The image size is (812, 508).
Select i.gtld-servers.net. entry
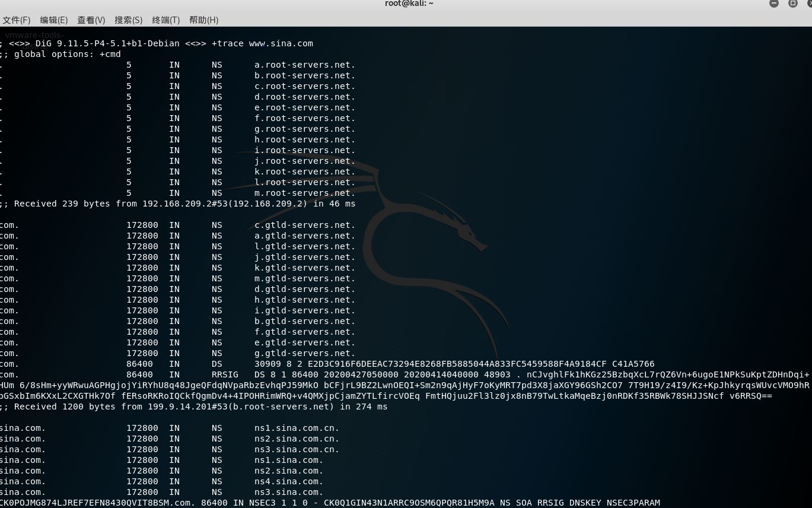pyautogui.click(x=305, y=310)
